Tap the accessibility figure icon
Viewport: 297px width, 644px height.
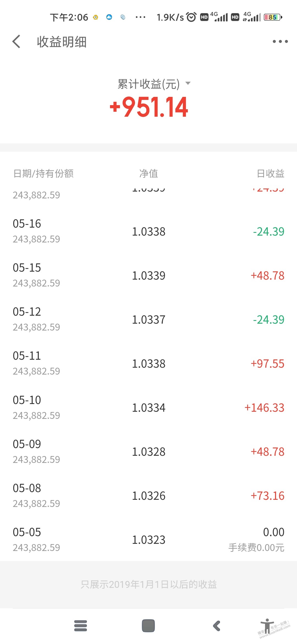click(267, 625)
